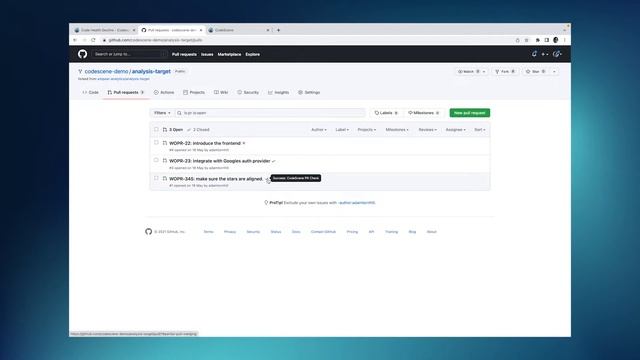The image size is (640, 360).
Task: Open WOPR-23 Googles auth provider pull request
Action: click(x=220, y=161)
